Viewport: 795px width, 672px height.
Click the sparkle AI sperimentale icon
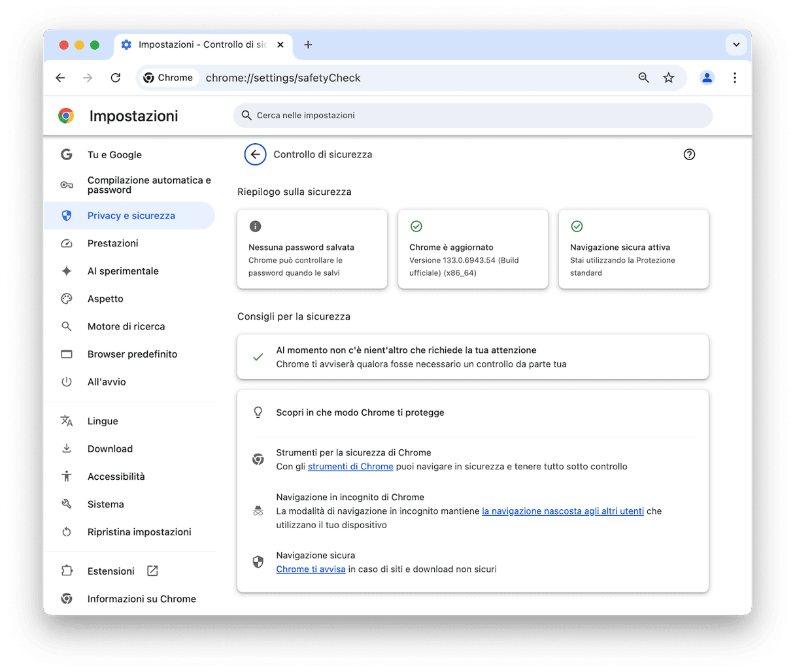click(x=67, y=271)
